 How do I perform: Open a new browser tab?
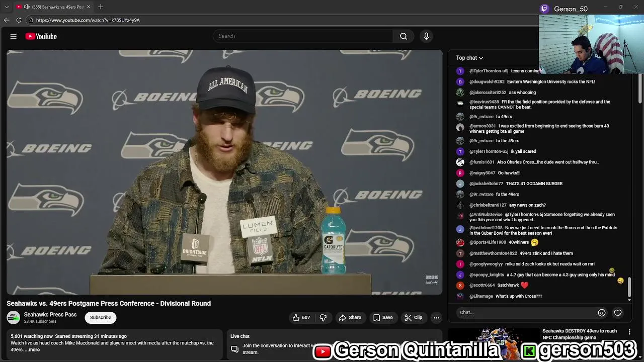[101, 7]
